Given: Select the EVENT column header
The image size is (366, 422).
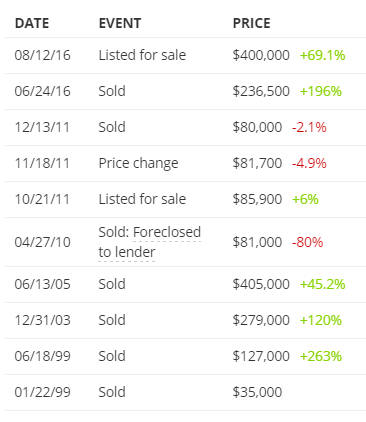Looking at the screenshot, I should (x=120, y=23).
